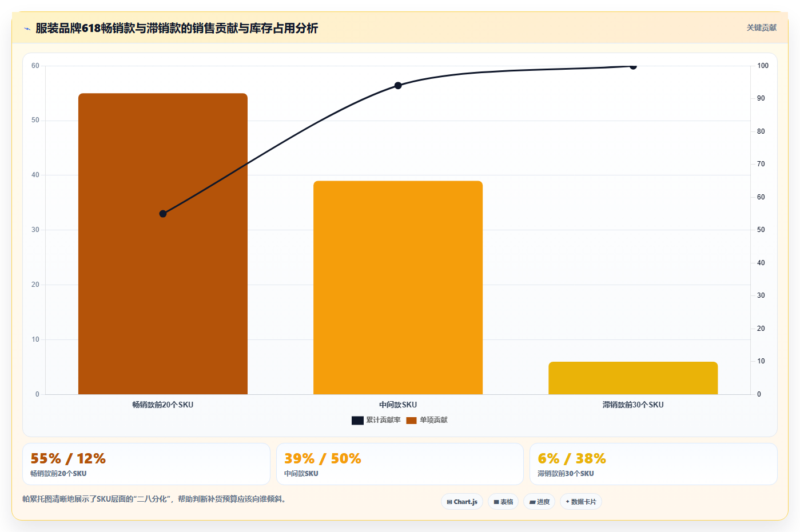Click the x-axis label 滞销款前30个SKU

click(633, 405)
